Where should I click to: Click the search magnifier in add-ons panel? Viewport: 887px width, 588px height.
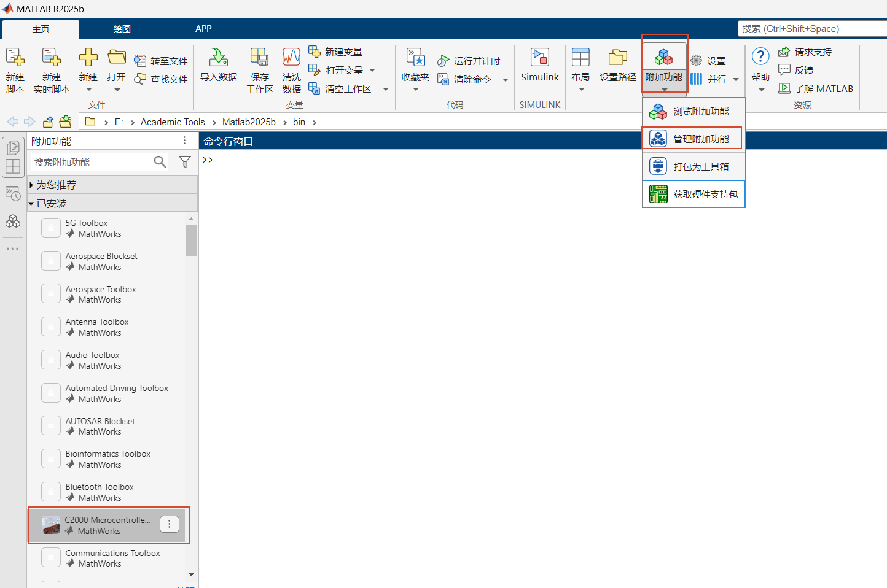click(x=160, y=162)
